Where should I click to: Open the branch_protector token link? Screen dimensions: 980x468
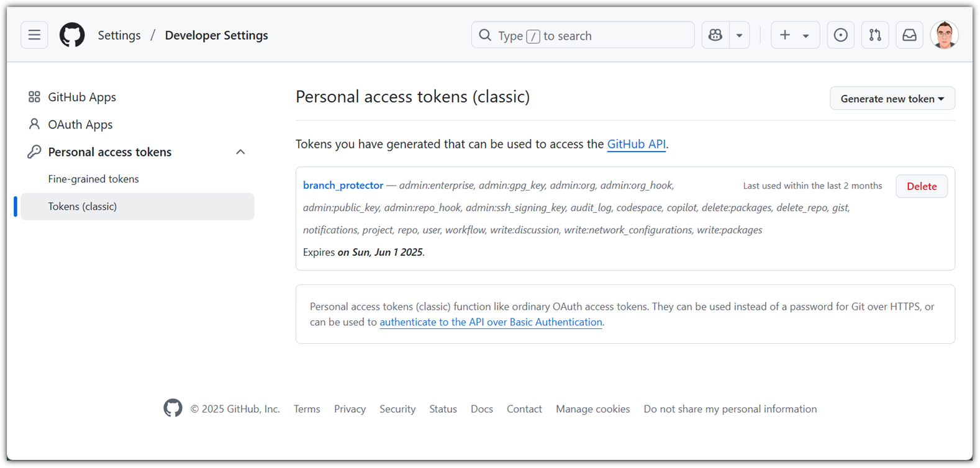[x=343, y=185]
